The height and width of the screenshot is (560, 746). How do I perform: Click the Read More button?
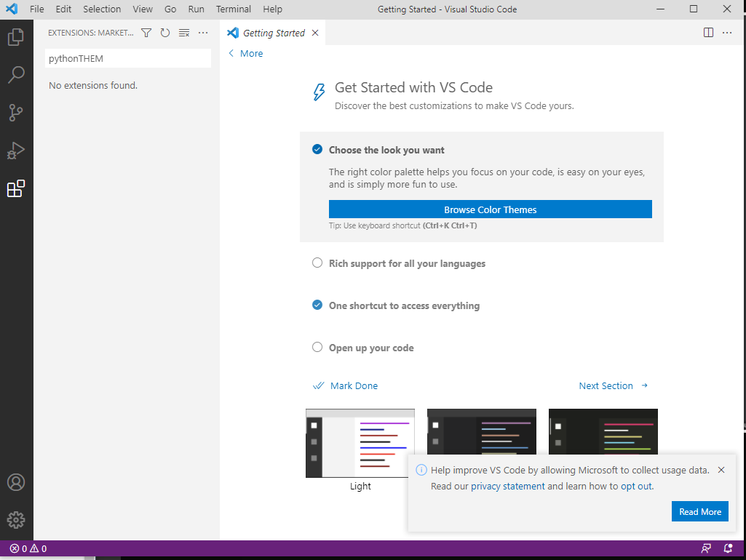click(700, 511)
